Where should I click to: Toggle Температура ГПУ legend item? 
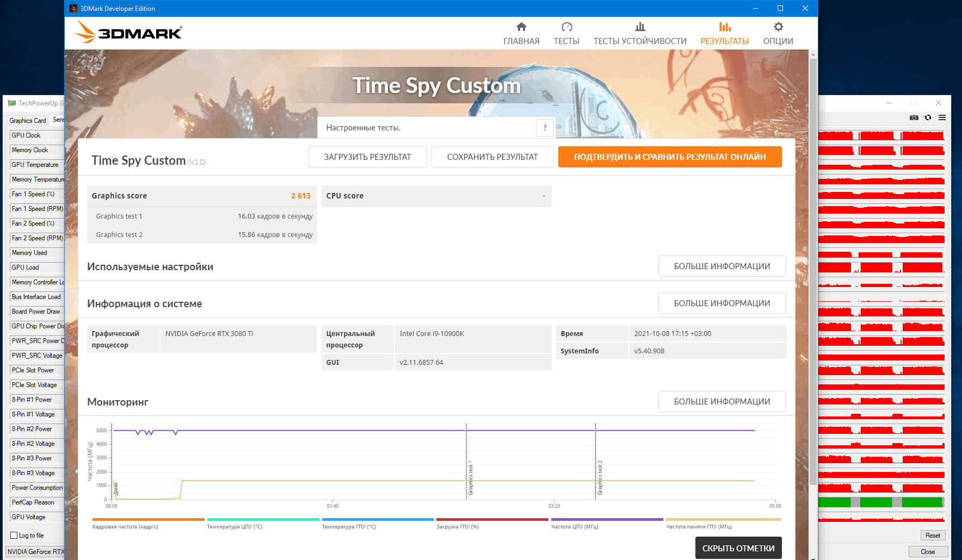pyautogui.click(x=378, y=524)
